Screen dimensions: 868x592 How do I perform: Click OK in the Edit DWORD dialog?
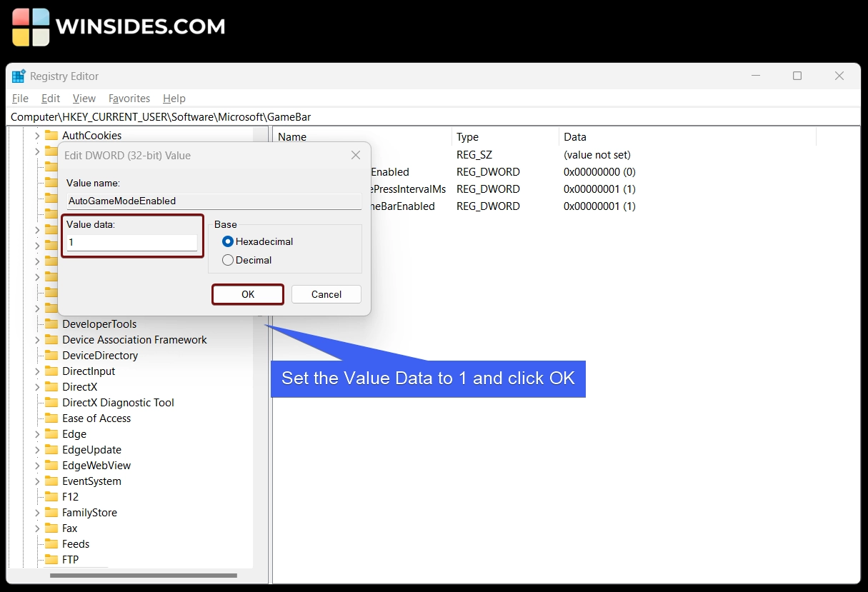(248, 294)
